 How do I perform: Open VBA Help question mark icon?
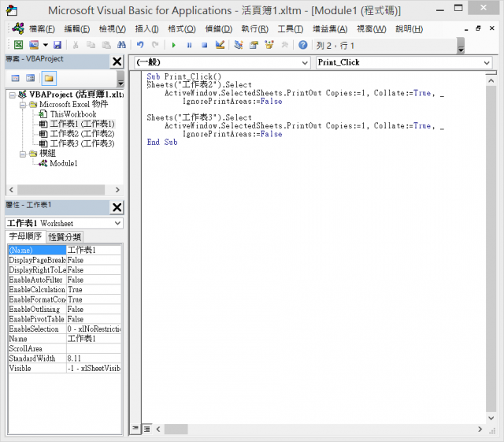(x=302, y=45)
